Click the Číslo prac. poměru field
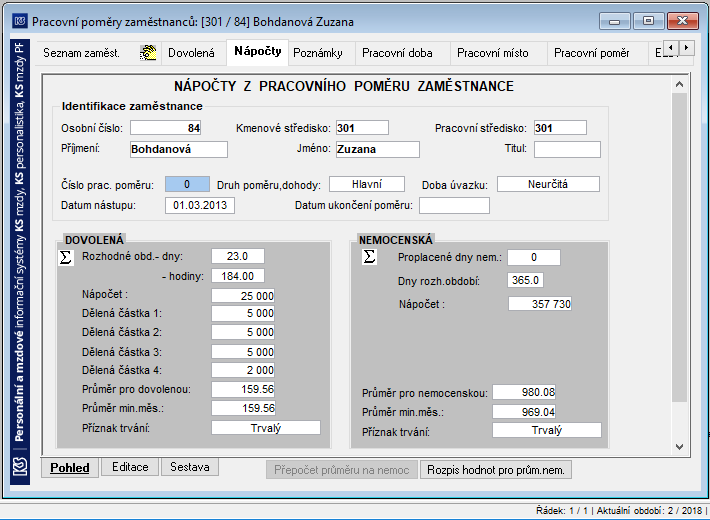 point(187,184)
